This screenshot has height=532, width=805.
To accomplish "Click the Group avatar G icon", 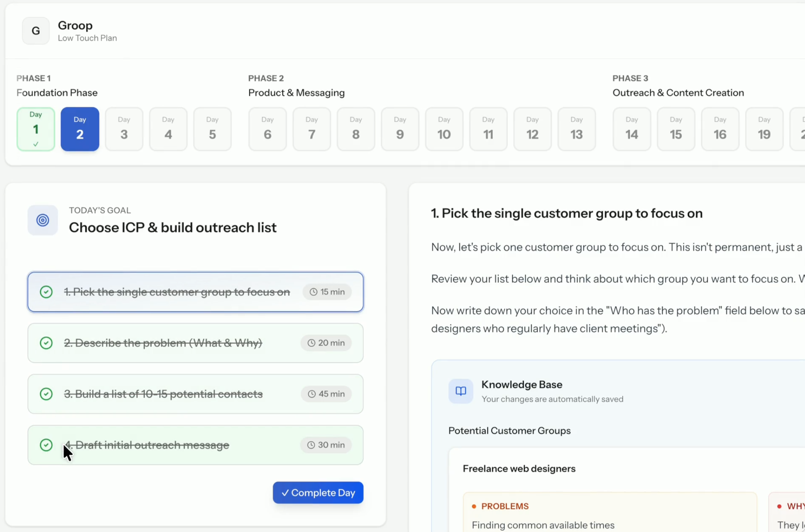I will (x=36, y=31).
